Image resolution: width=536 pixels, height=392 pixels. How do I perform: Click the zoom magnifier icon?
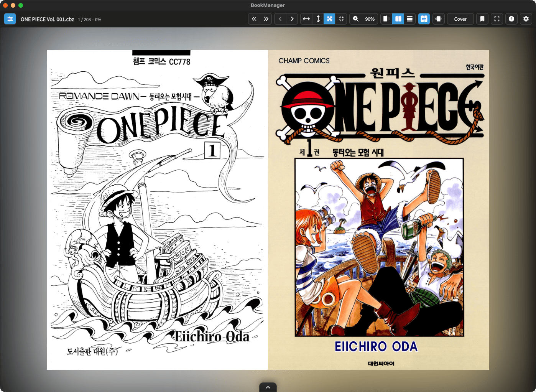[356, 19]
